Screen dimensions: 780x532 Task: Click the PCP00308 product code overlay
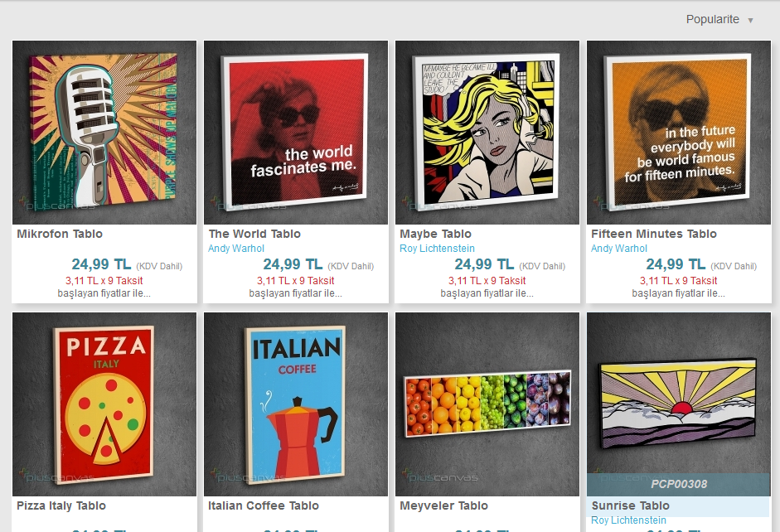(679, 484)
